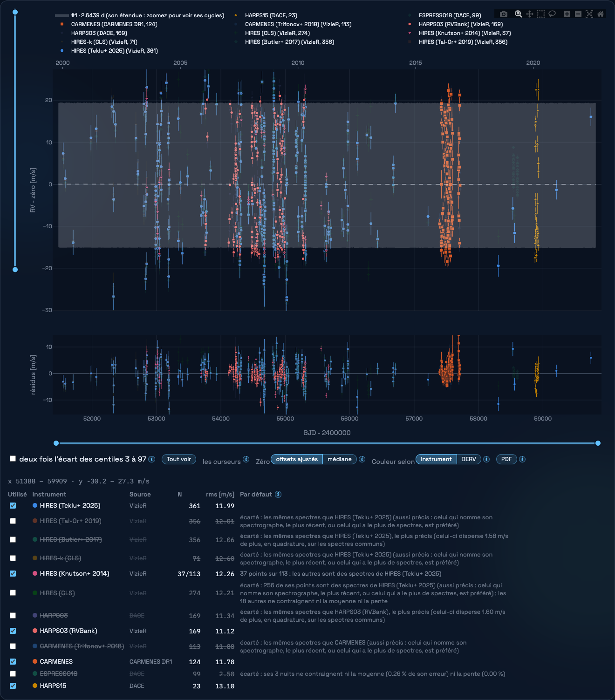Select 'offsets ajustés' zero option
The height and width of the screenshot is (700, 615).
[297, 459]
